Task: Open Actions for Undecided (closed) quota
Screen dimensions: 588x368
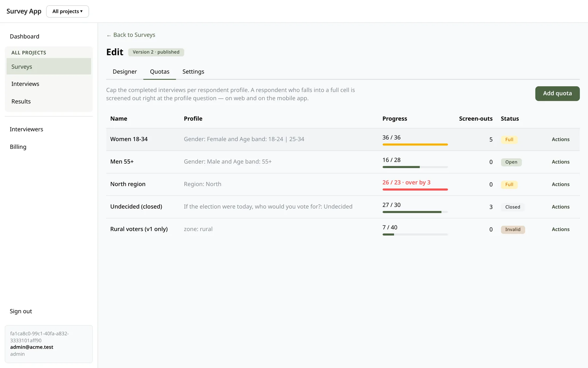Action: click(561, 207)
